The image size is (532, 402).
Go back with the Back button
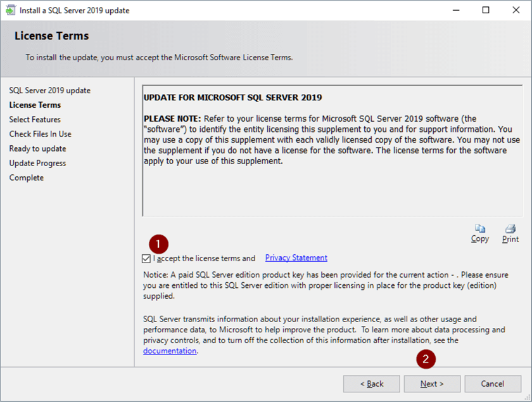371,384
